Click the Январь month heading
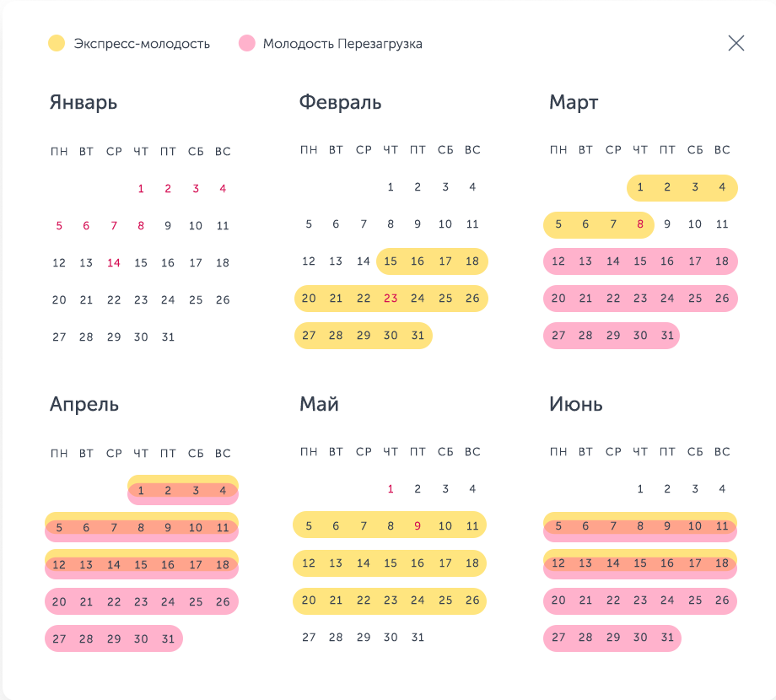 point(84,102)
